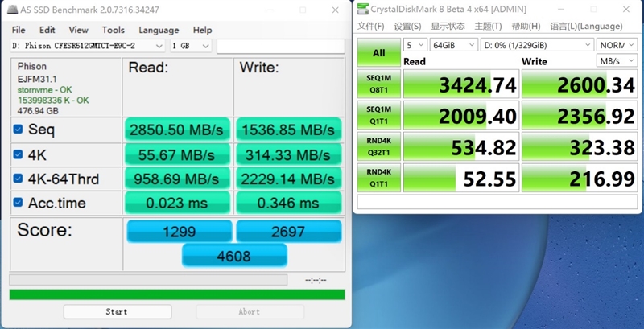Click the empty status field in CrystalDiskMark
The image size is (644, 329).
pos(497,202)
